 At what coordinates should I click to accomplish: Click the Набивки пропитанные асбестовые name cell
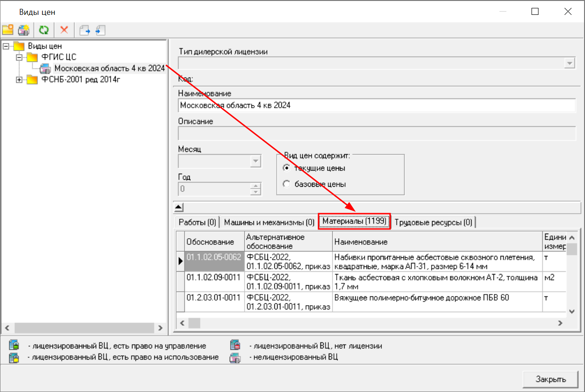tap(437, 261)
